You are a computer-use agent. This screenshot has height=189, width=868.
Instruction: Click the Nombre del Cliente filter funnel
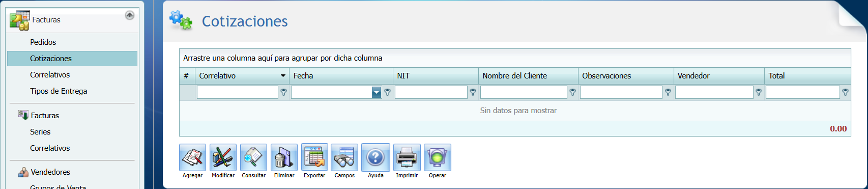573,92
